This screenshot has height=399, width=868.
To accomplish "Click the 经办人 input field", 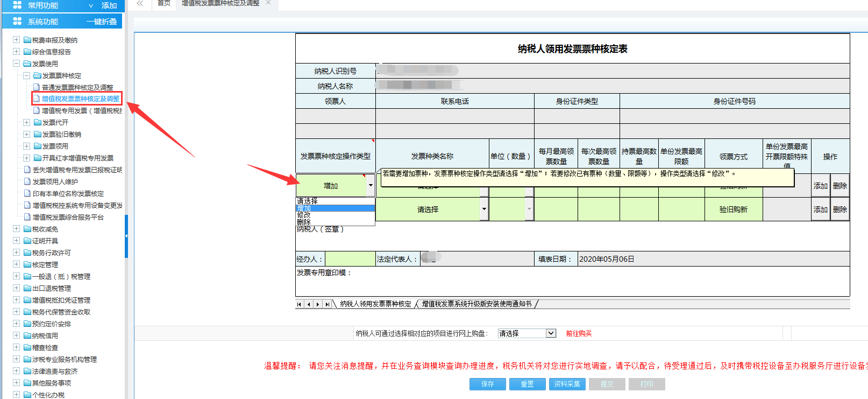I will click(x=350, y=259).
